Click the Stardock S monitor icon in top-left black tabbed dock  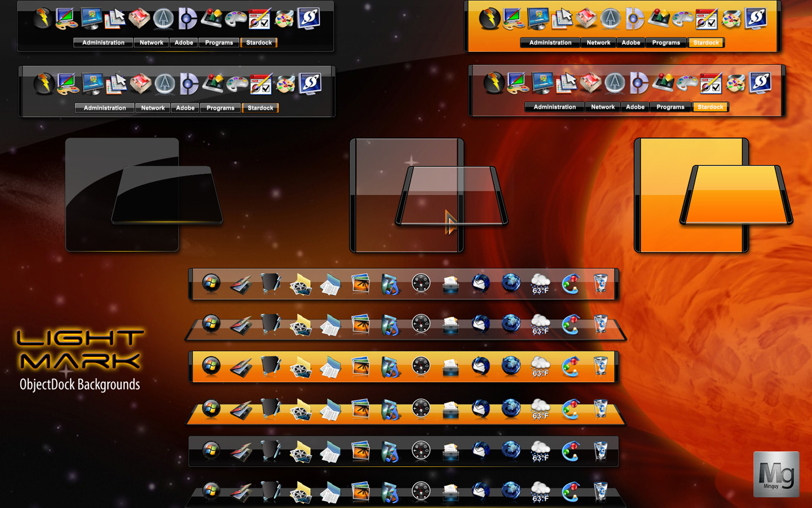point(309,18)
